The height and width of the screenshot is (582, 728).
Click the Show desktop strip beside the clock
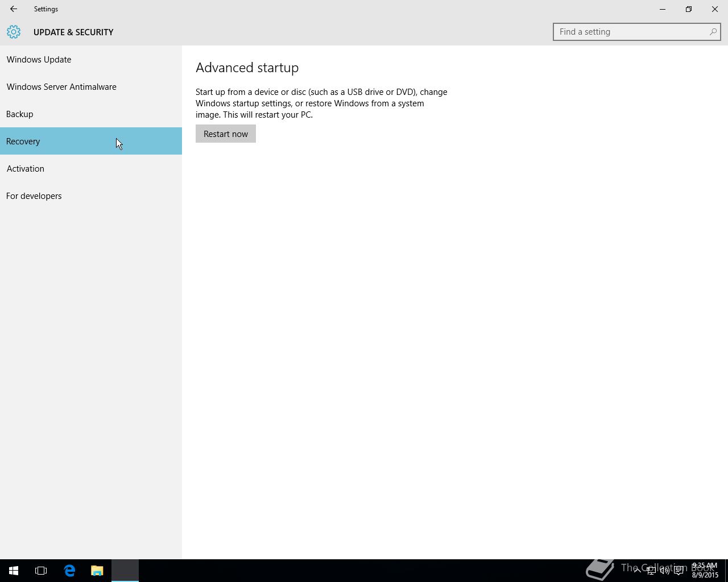click(726, 571)
